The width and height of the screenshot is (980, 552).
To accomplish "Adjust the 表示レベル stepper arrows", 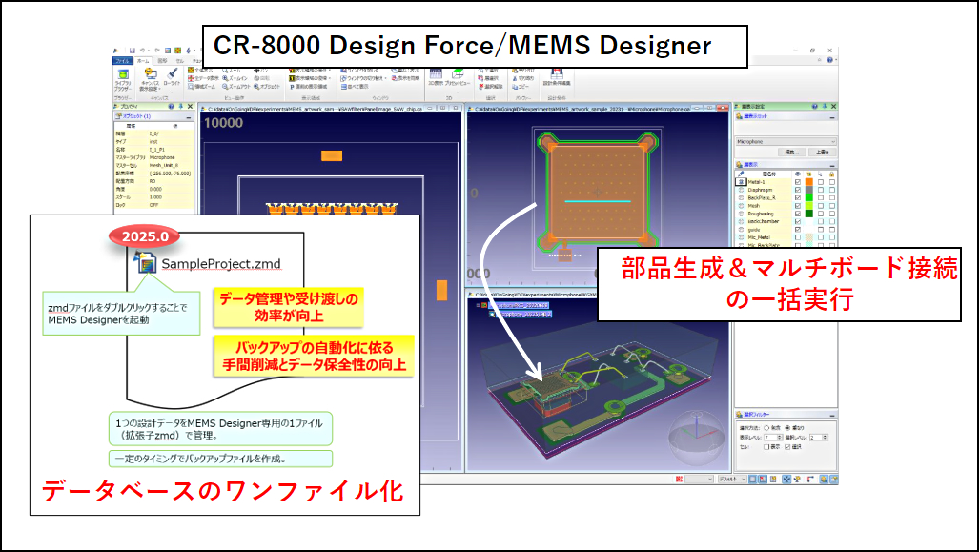I will (780, 438).
